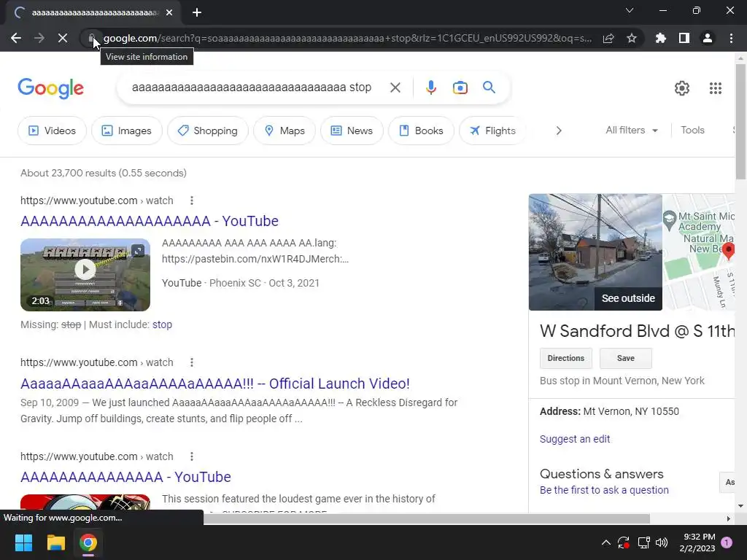Click the Suggest an edit link
Screen dimensions: 747x560
575,439
